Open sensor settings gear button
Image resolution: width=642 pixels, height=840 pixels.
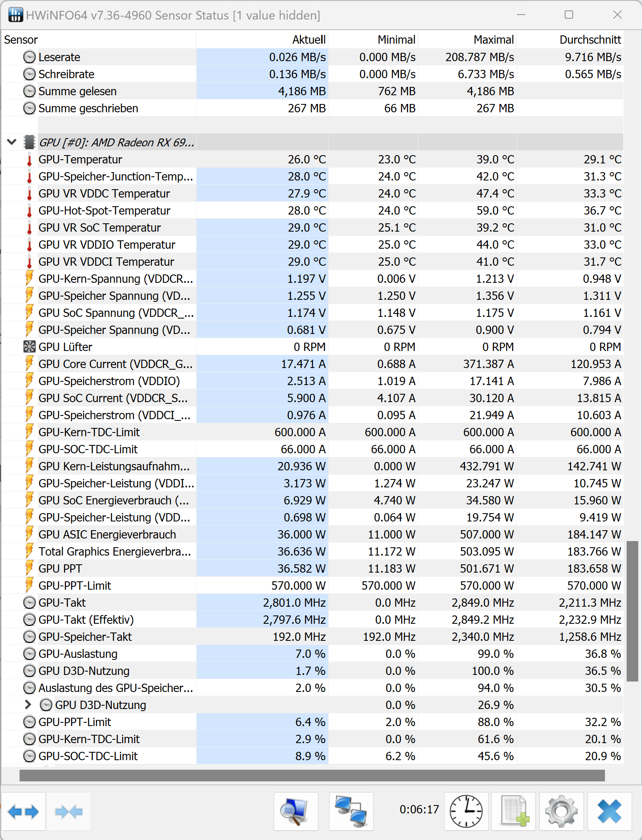coord(561,811)
